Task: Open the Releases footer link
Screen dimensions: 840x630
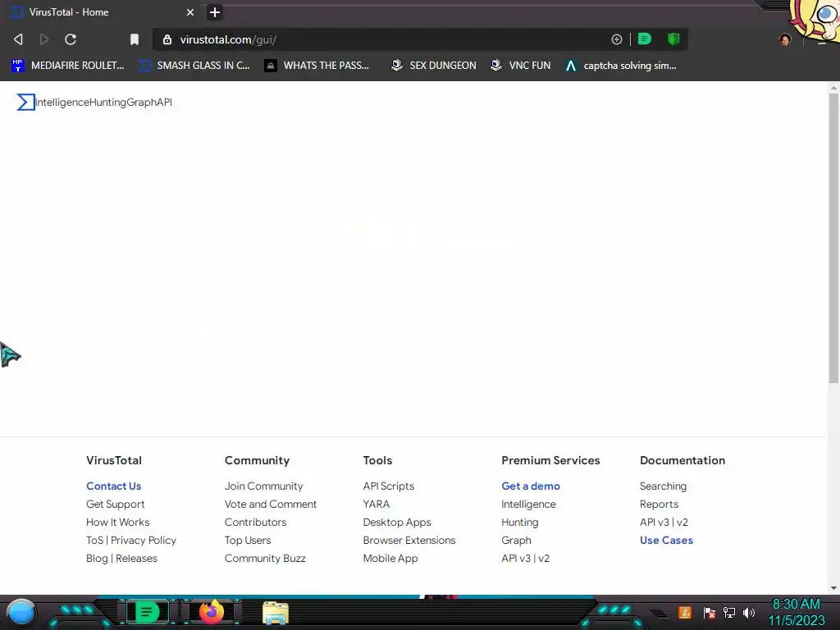Action: point(137,558)
